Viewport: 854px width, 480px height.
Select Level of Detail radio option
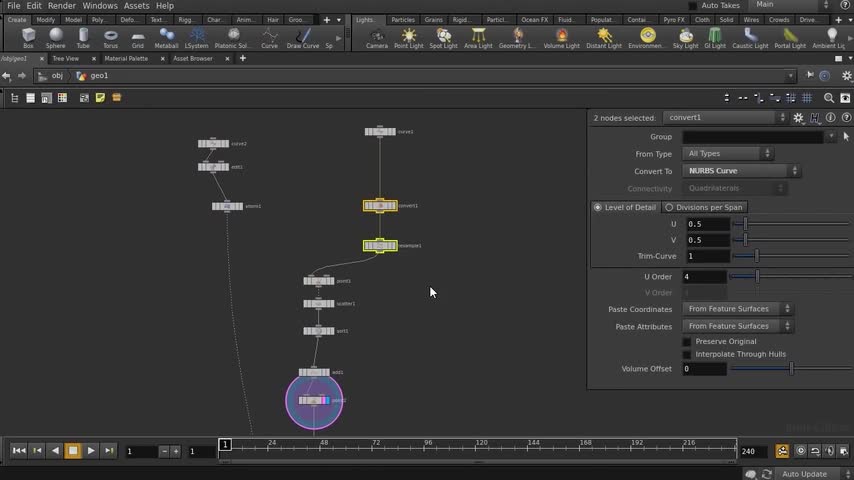(x=625, y=208)
